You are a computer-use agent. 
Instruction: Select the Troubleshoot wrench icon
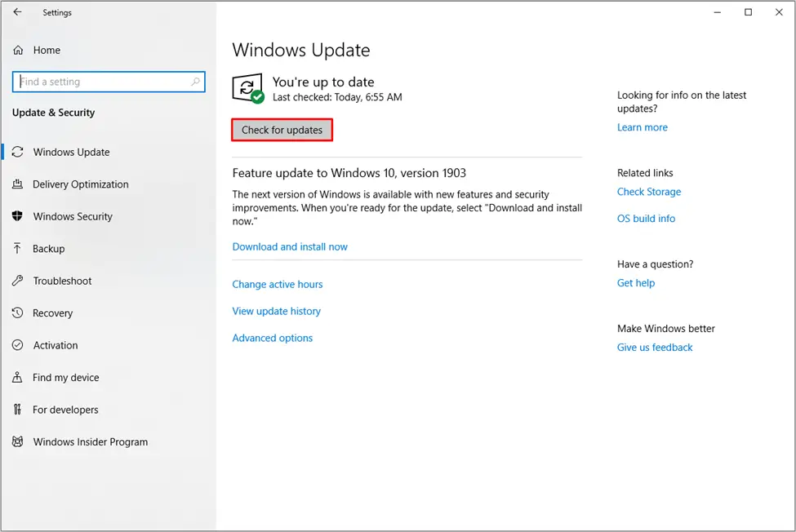tap(18, 281)
